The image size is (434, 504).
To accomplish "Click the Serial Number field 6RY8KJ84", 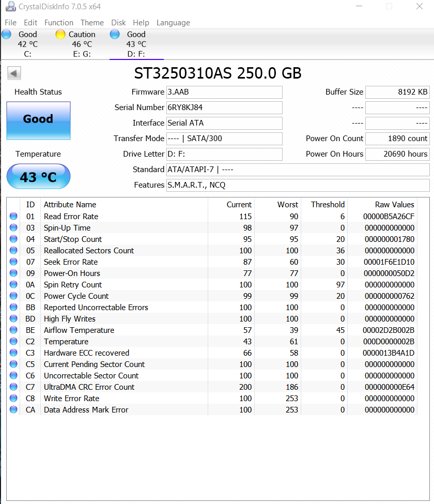I will [x=224, y=108].
